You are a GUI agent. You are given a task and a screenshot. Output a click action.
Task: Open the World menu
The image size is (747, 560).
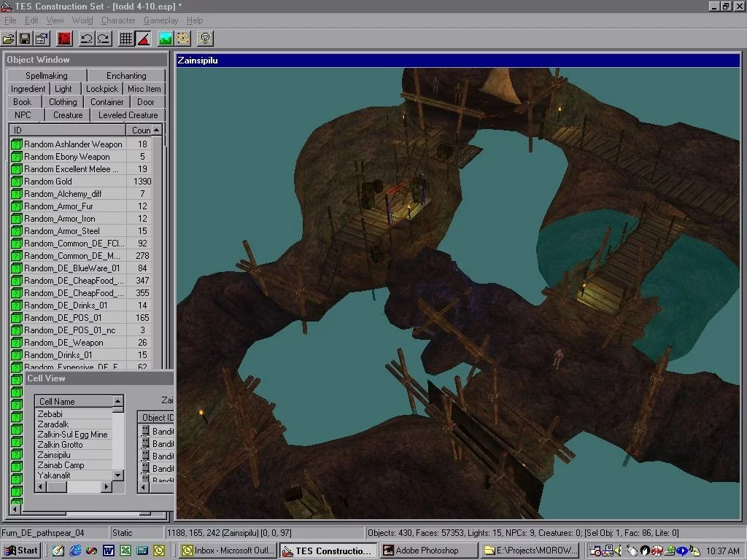[x=82, y=20]
